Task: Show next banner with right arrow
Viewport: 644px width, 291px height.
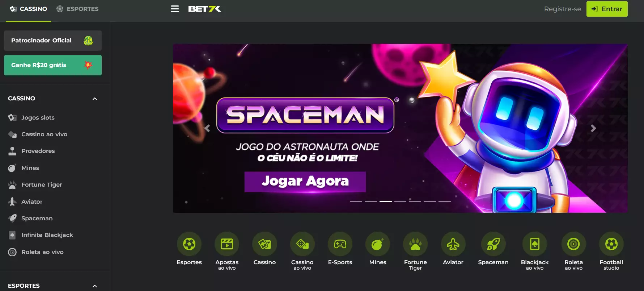Action: pos(593,128)
